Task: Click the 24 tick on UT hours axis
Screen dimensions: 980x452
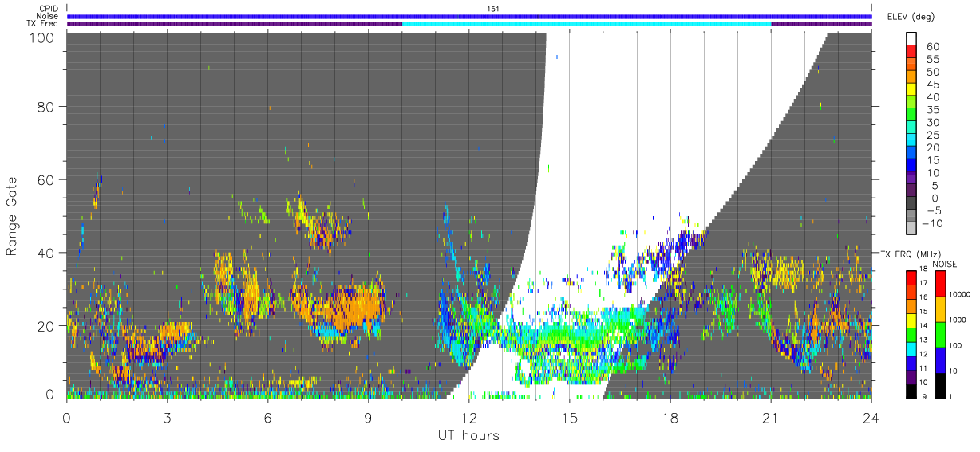Action: point(871,417)
